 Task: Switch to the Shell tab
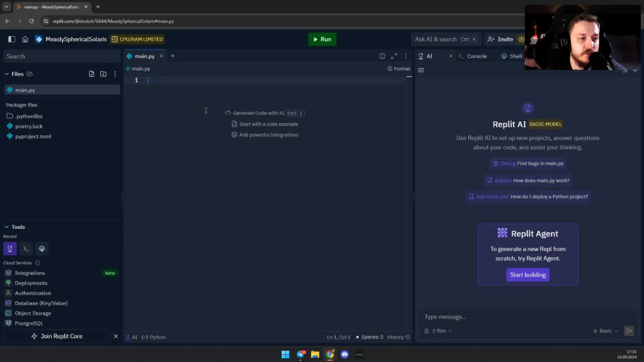(512, 56)
